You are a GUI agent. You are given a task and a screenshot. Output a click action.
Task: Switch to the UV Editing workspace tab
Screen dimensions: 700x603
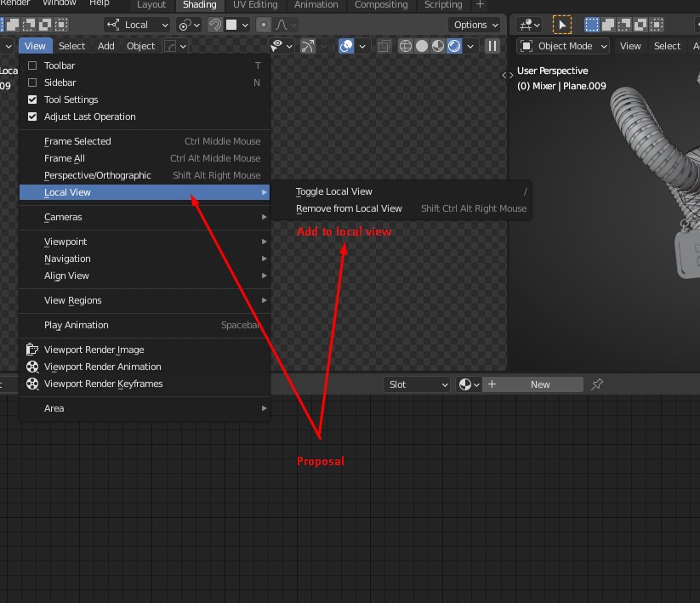point(255,4)
